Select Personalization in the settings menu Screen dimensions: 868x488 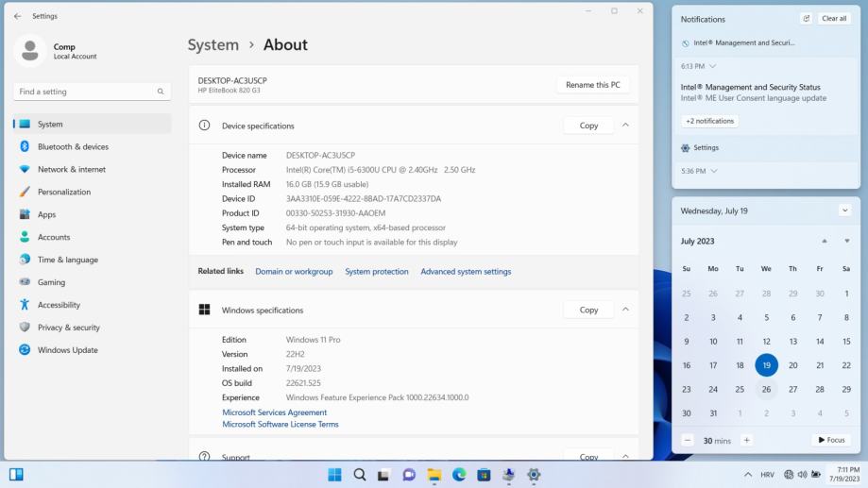[x=64, y=192]
